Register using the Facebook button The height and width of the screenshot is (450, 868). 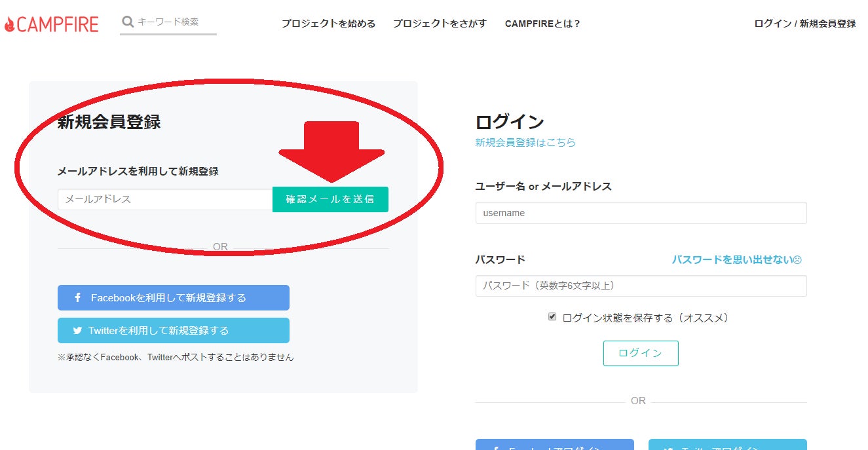(173, 297)
